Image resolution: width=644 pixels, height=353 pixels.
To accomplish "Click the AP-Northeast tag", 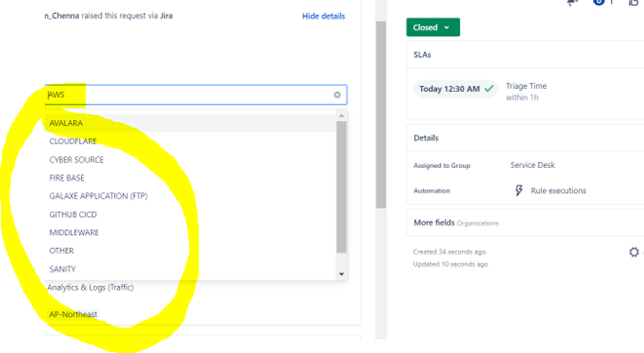I will coord(73,314).
